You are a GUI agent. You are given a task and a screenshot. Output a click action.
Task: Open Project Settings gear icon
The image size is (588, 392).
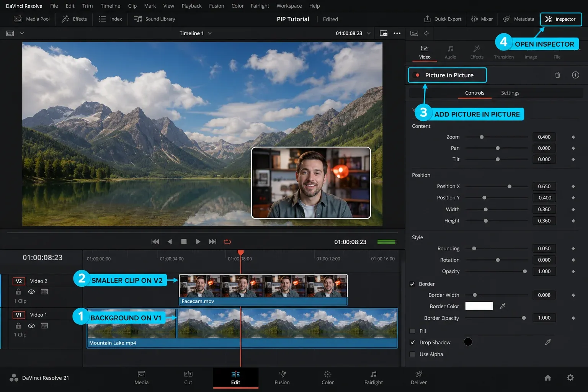click(x=570, y=378)
